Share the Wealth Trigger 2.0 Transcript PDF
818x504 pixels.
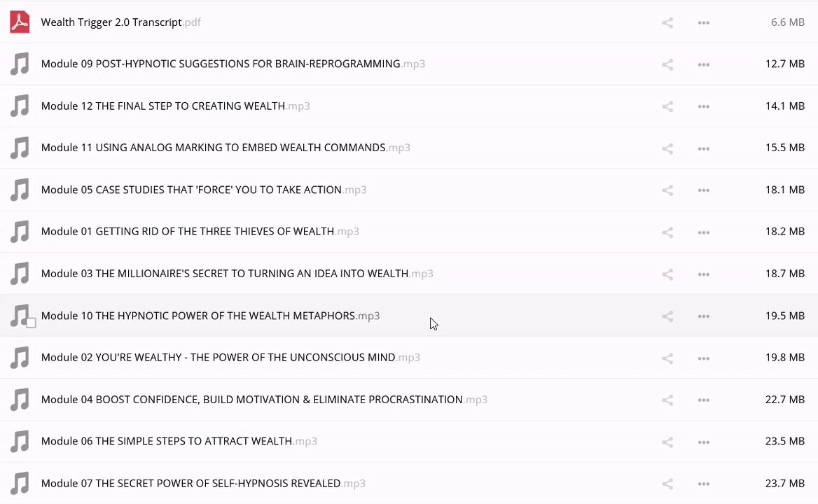[667, 23]
